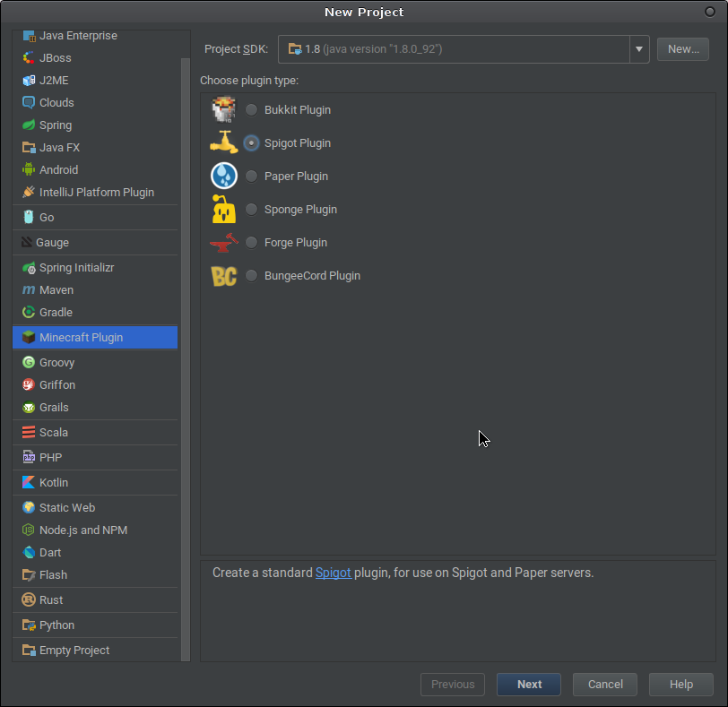Click the project type list scrollbar

[186, 358]
